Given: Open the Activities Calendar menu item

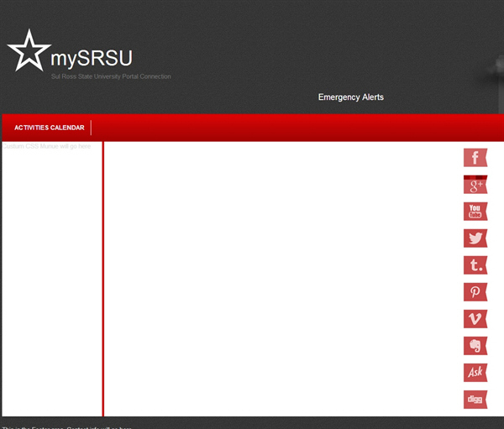Looking at the screenshot, I should 49,128.
